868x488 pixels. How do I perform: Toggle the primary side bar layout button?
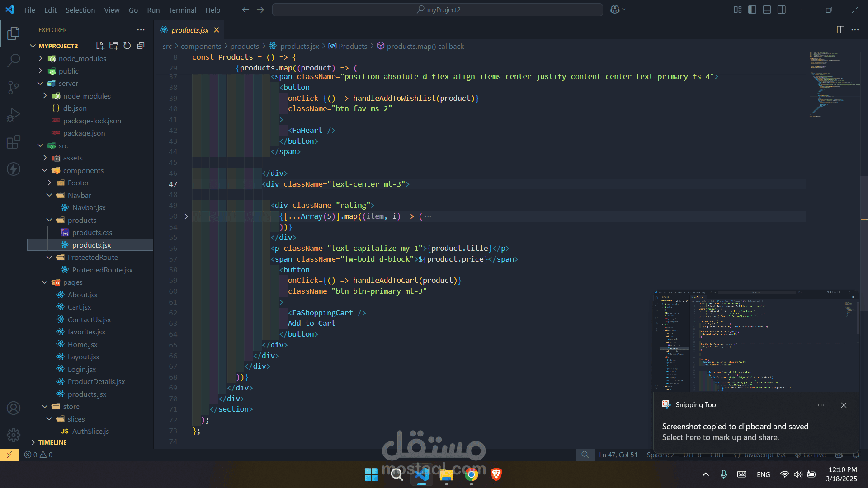[x=752, y=9]
